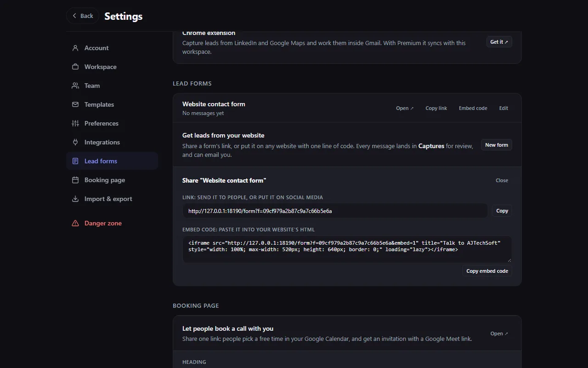
Task: Copy link of Website contact form
Action: (x=436, y=108)
